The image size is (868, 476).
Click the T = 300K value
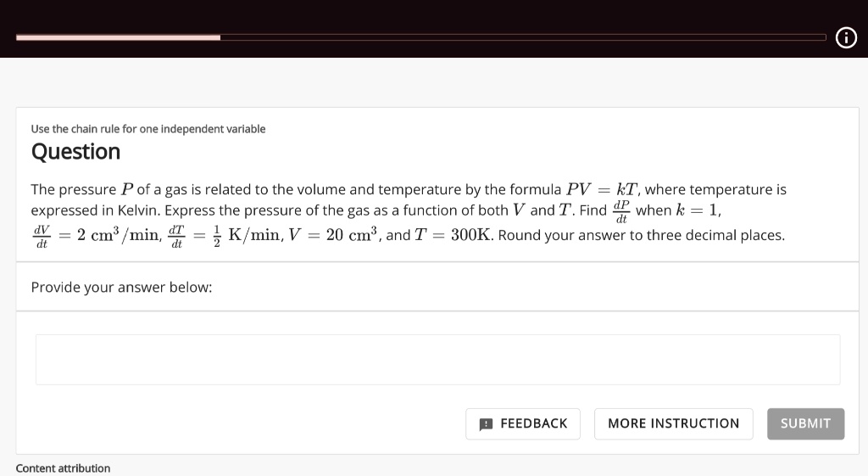pyautogui.click(x=453, y=235)
